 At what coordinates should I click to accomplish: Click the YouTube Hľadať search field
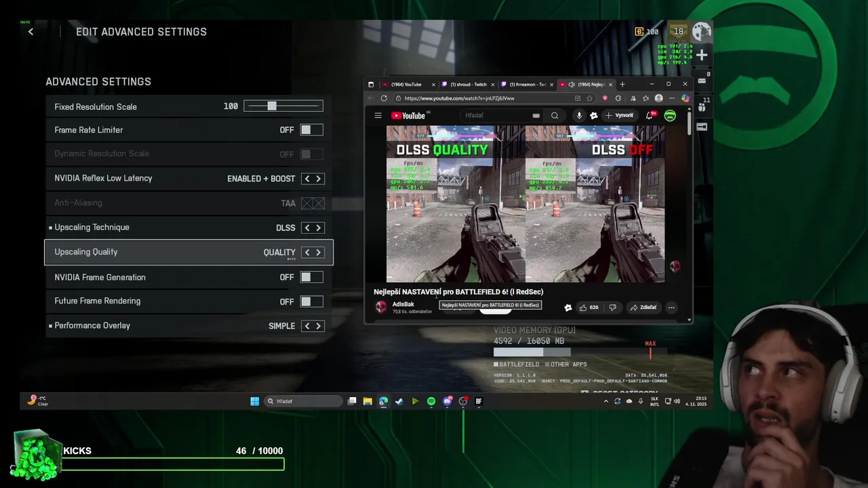[x=502, y=116]
